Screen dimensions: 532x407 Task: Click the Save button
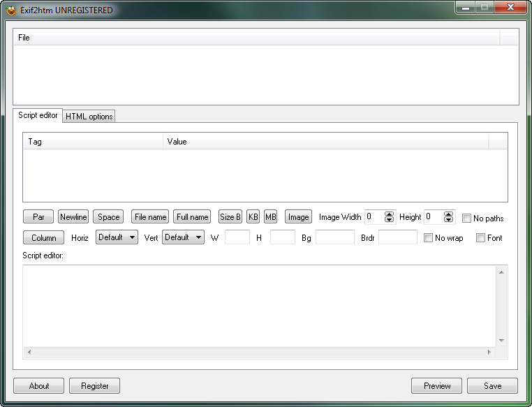492,385
